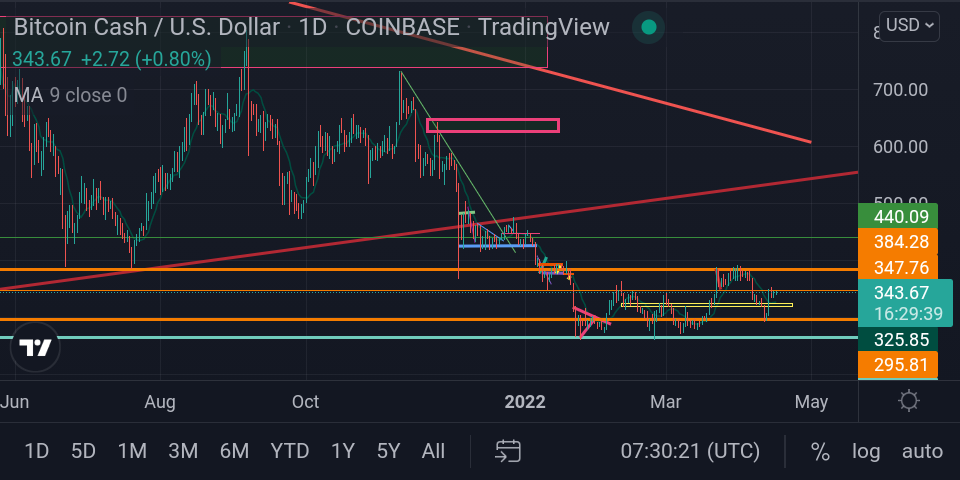Click the 295.81 orange price label
960x480 pixels.
coord(898,365)
